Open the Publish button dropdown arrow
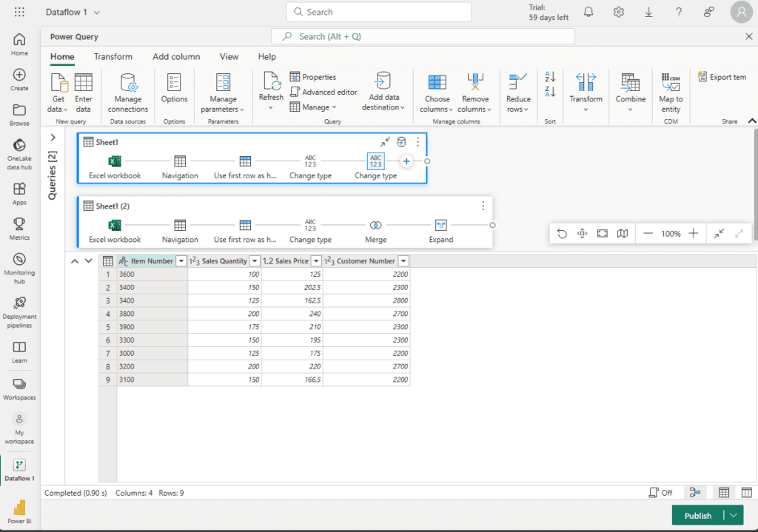Image resolution: width=758 pixels, height=532 pixels. coord(734,516)
